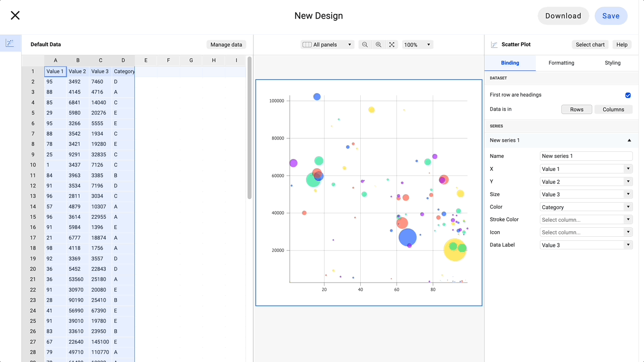Viewport: 644px width, 362px height.
Task: Uncheck First row are headings
Action: 628,95
